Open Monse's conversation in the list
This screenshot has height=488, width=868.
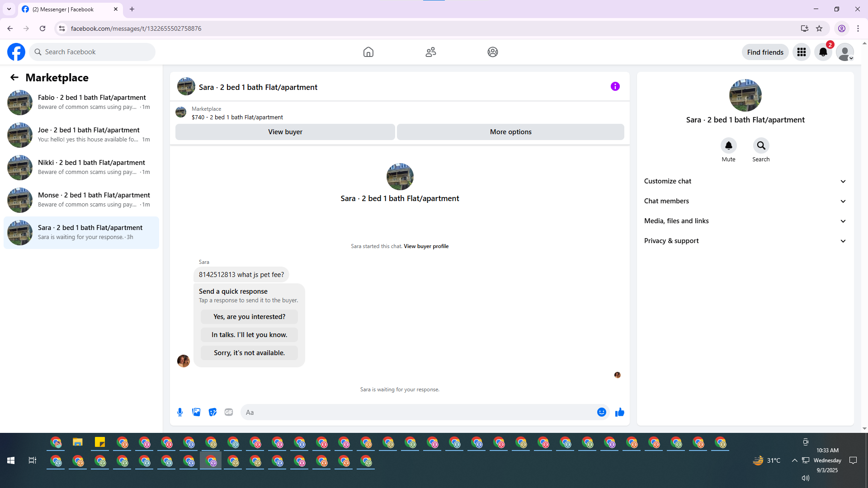coord(81,200)
